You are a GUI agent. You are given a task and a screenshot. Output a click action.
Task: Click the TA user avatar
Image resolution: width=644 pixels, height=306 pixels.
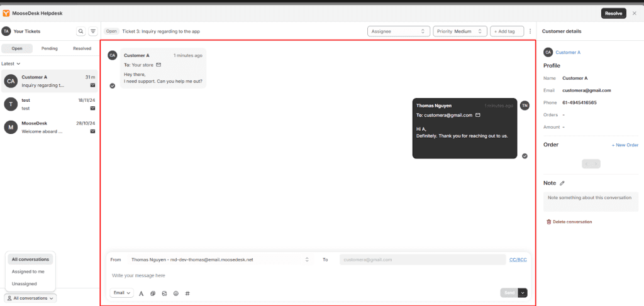6,31
